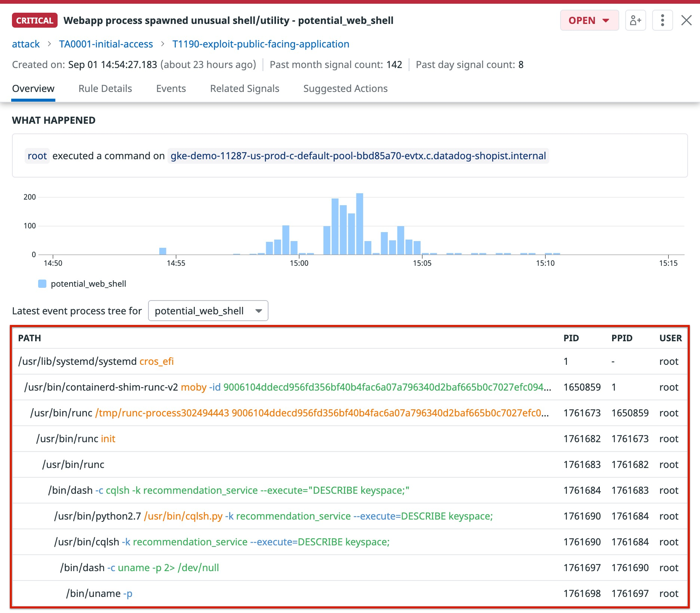The width and height of the screenshot is (700, 613).
Task: Go to the Related Signals tab
Action: (x=245, y=89)
